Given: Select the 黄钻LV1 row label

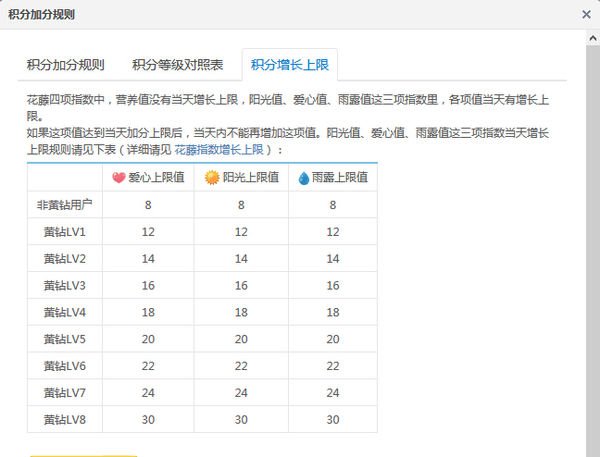Looking at the screenshot, I should click(65, 232).
